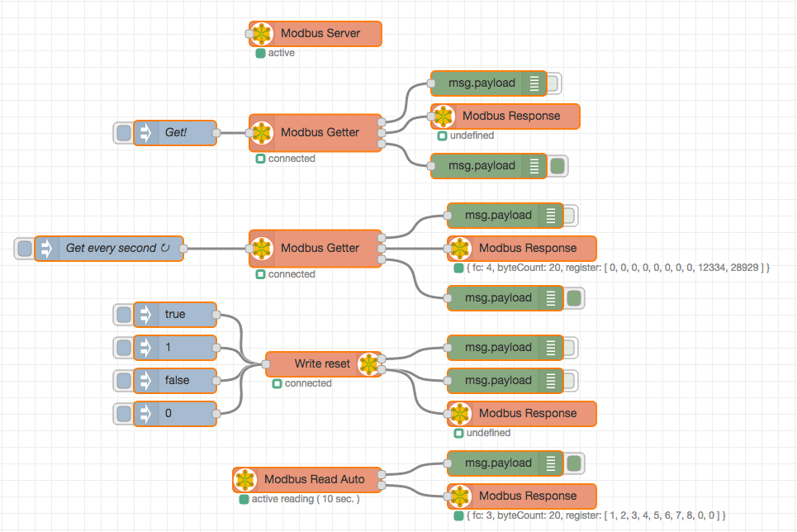Click the arrow icon on the Get! inject node
The height and width of the screenshot is (532, 797).
146,133
